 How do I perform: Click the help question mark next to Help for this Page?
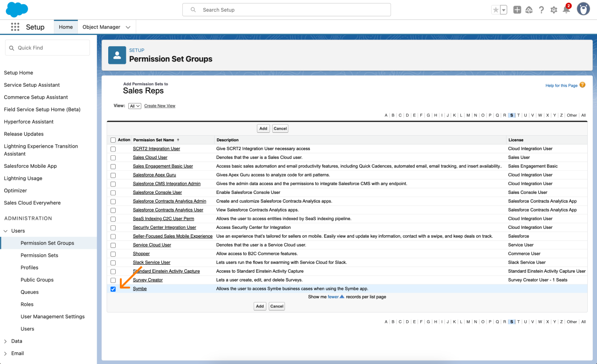pos(583,85)
